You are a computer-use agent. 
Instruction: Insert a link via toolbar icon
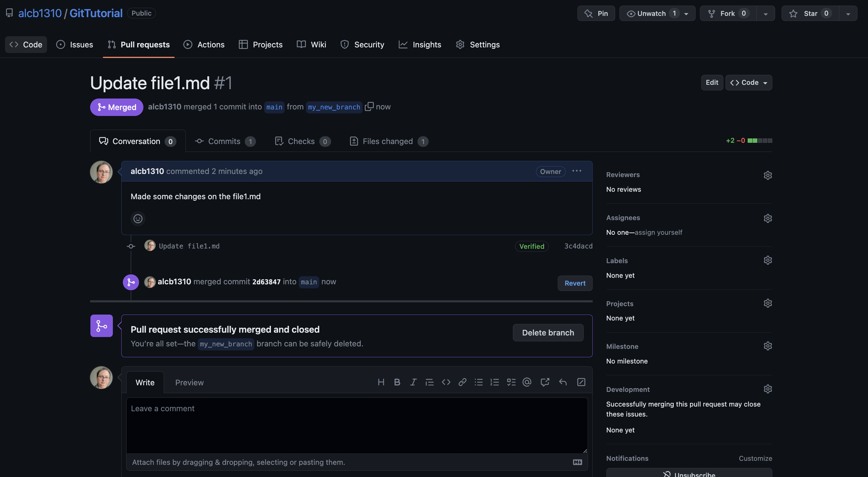462,382
